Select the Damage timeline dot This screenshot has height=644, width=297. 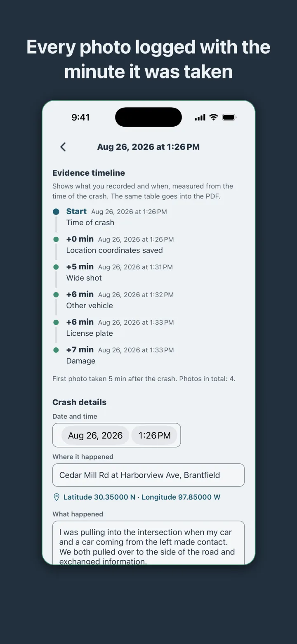click(56, 350)
